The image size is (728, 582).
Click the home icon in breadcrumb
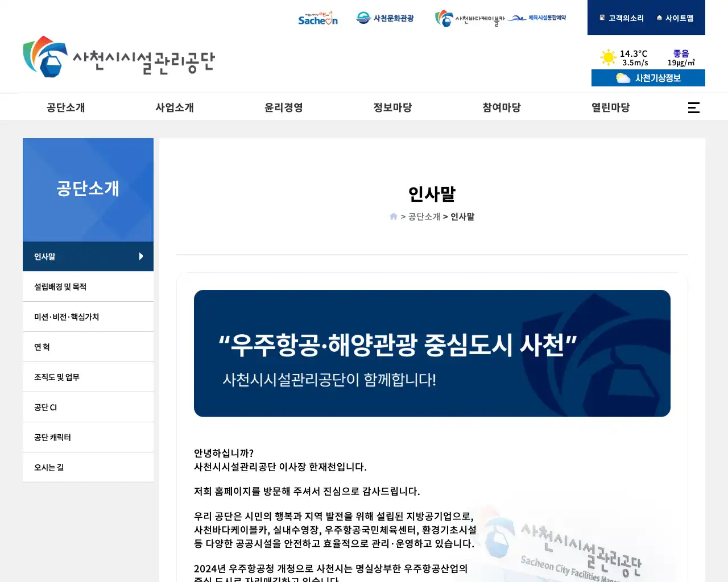tap(393, 217)
